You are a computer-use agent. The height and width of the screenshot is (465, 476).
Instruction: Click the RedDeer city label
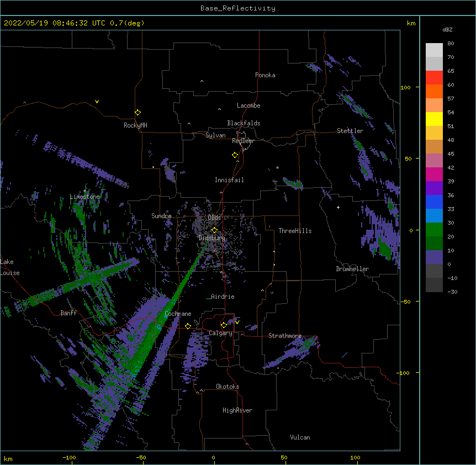pos(243,141)
